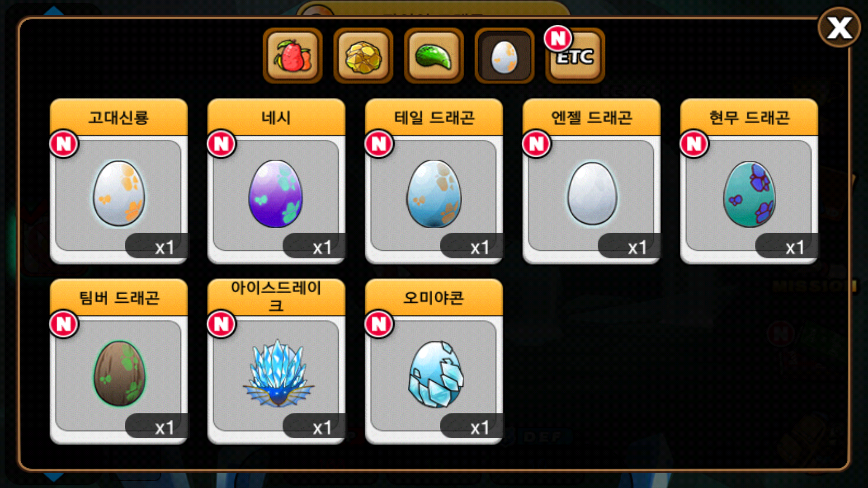This screenshot has height=488, width=868.
Task: Tap the x1 count on 오미야콘
Action: coord(480,427)
